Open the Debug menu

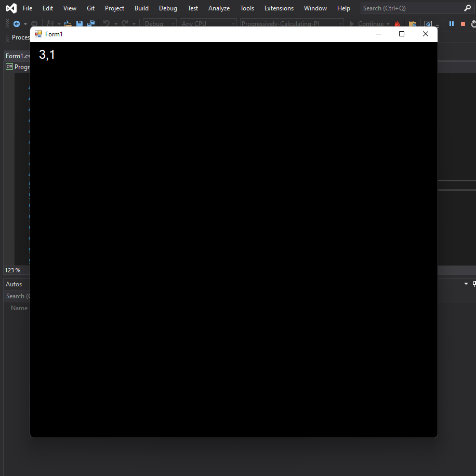click(x=167, y=8)
